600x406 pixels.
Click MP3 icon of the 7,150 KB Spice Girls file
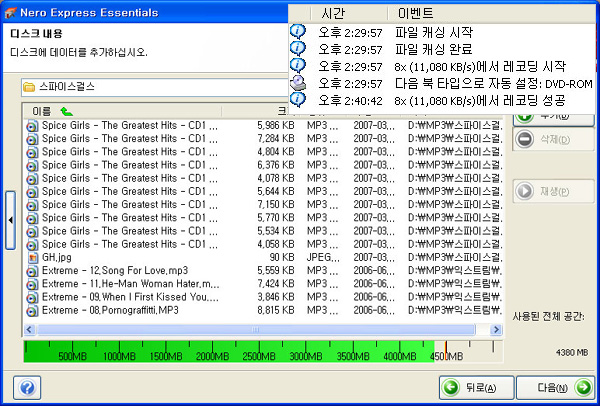coord(33,205)
